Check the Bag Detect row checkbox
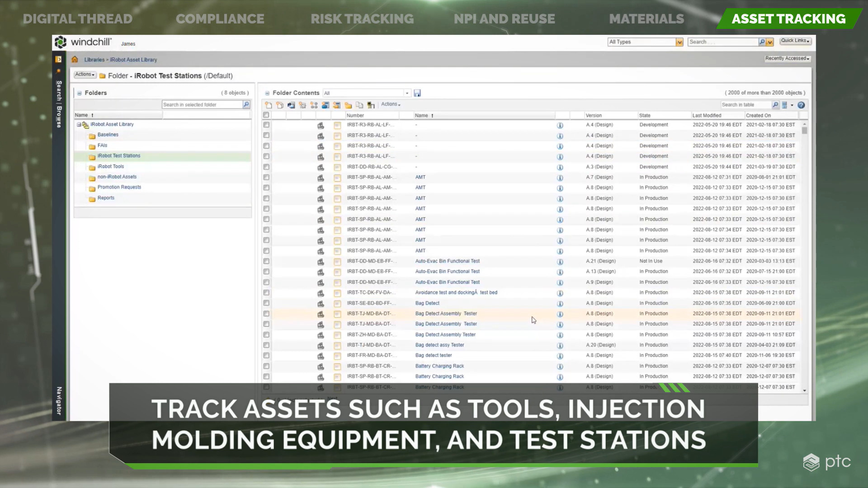This screenshot has height=488, width=868. (266, 303)
